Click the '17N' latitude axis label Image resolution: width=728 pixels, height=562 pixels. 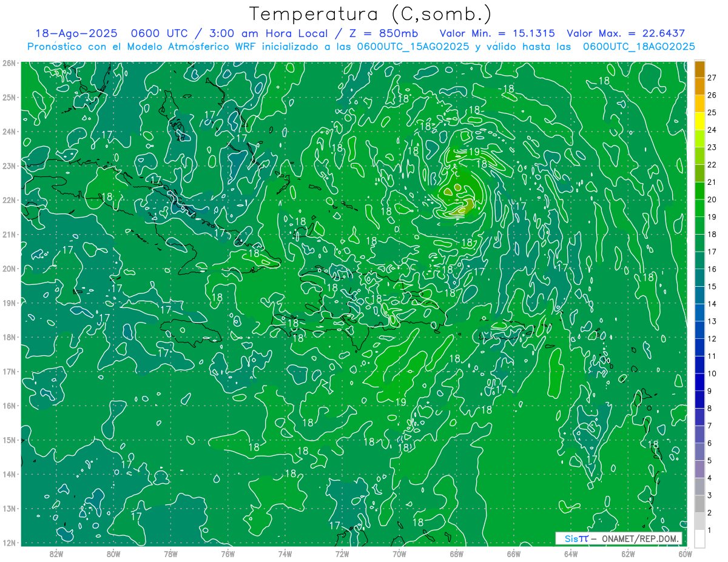(x=9, y=371)
